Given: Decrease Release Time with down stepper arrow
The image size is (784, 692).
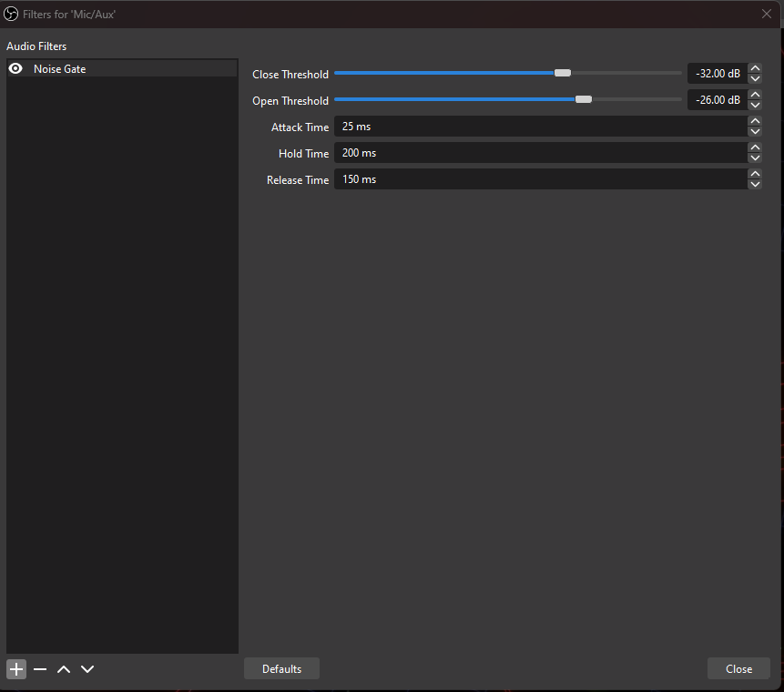Looking at the screenshot, I should 755,185.
